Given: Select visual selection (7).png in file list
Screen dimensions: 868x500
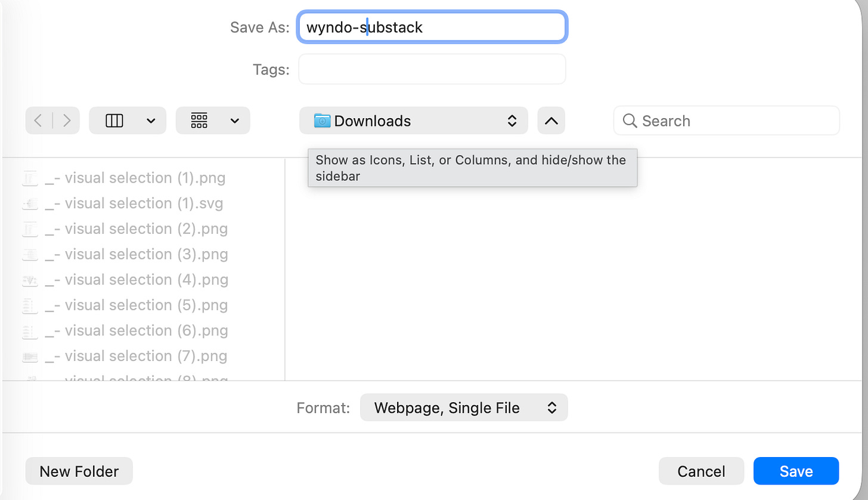Looking at the screenshot, I should tap(124, 356).
